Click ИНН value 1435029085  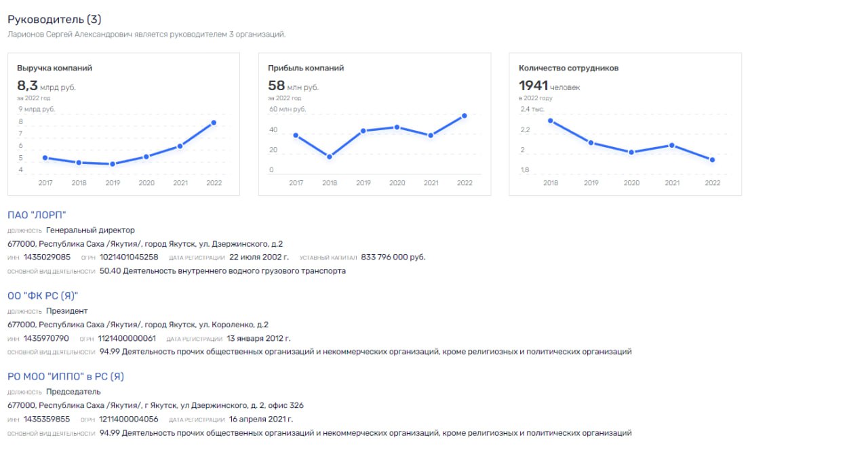pos(47,257)
